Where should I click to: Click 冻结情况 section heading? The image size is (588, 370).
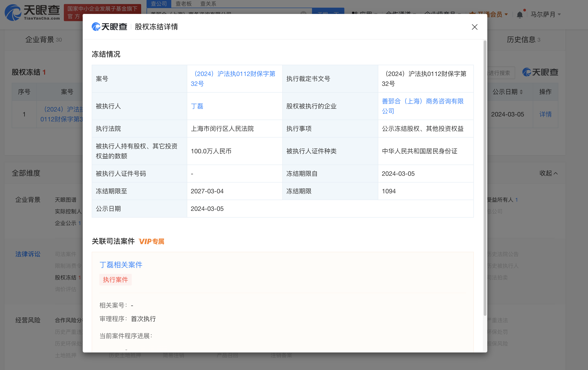point(106,54)
